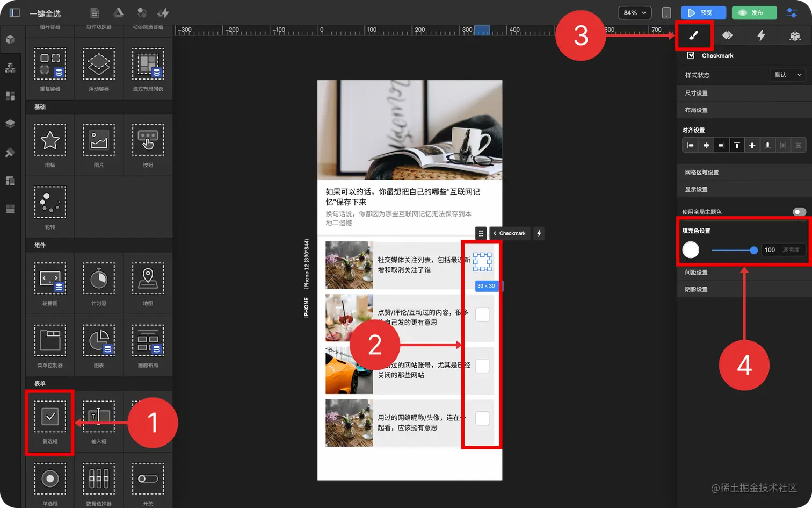
Task: Click the pin icon in left sidebar
Action: pos(10,153)
